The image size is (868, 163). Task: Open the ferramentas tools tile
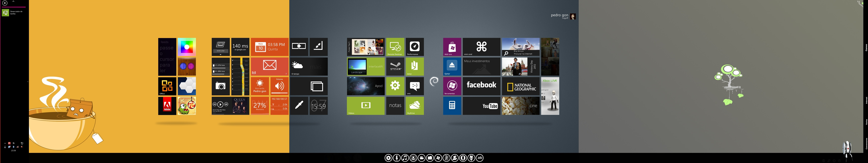[452, 86]
